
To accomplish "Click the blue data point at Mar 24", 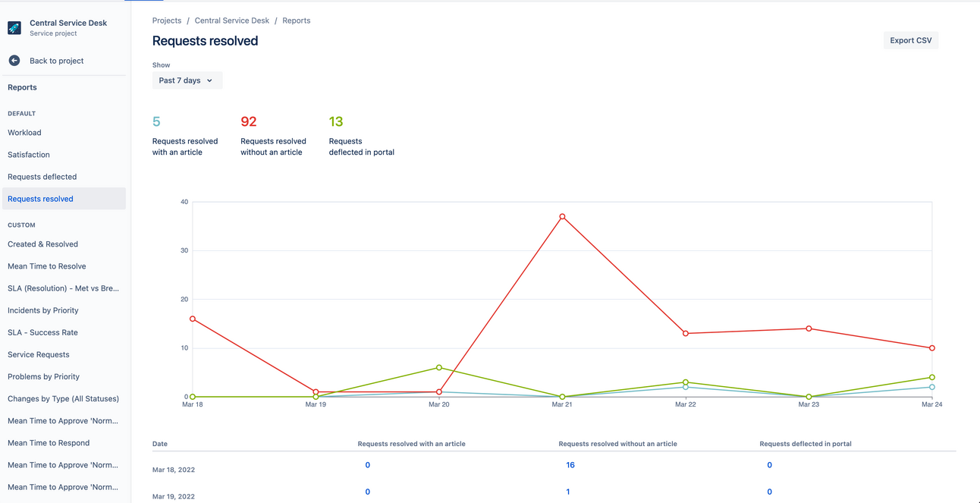I will pos(932,387).
